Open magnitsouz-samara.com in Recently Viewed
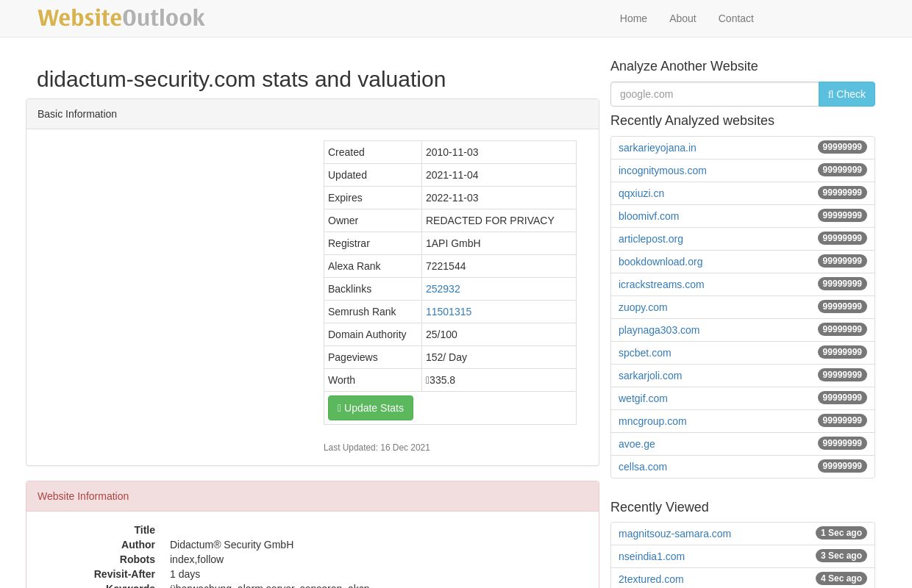The width and height of the screenshot is (912, 588). 674,534
